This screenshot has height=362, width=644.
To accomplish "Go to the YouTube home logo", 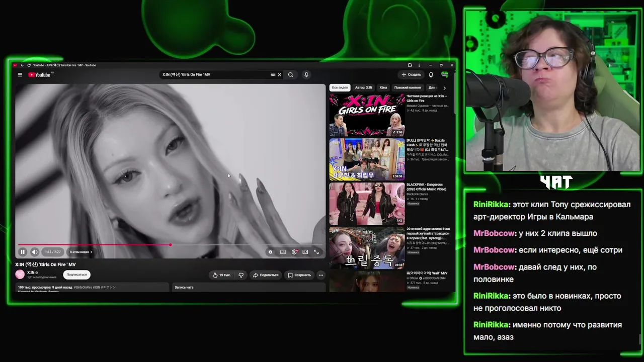I will [x=39, y=75].
